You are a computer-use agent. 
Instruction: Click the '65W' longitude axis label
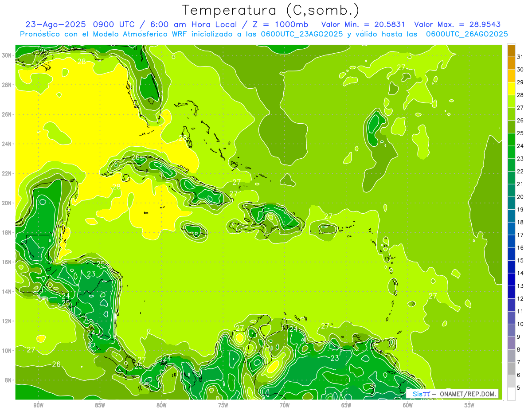tap(346, 405)
